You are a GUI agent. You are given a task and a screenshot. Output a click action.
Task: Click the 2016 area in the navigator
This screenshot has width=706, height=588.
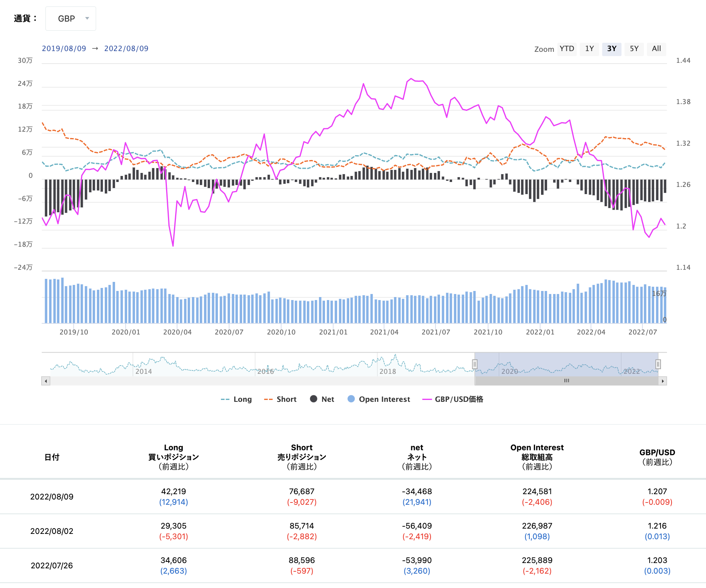coord(266,372)
